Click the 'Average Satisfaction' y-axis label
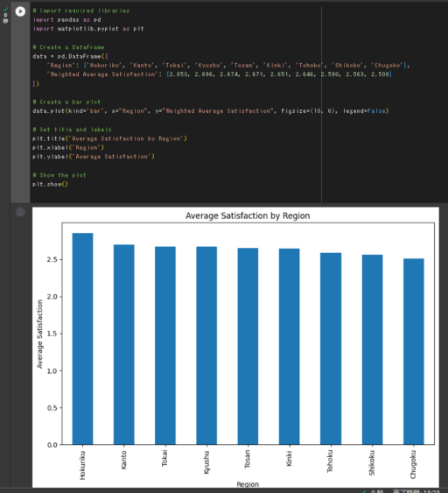Image resolution: width=448 pixels, height=493 pixels. pyautogui.click(x=39, y=334)
